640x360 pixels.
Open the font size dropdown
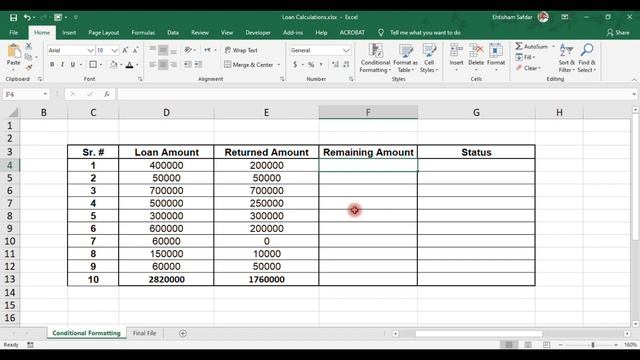click(x=115, y=51)
